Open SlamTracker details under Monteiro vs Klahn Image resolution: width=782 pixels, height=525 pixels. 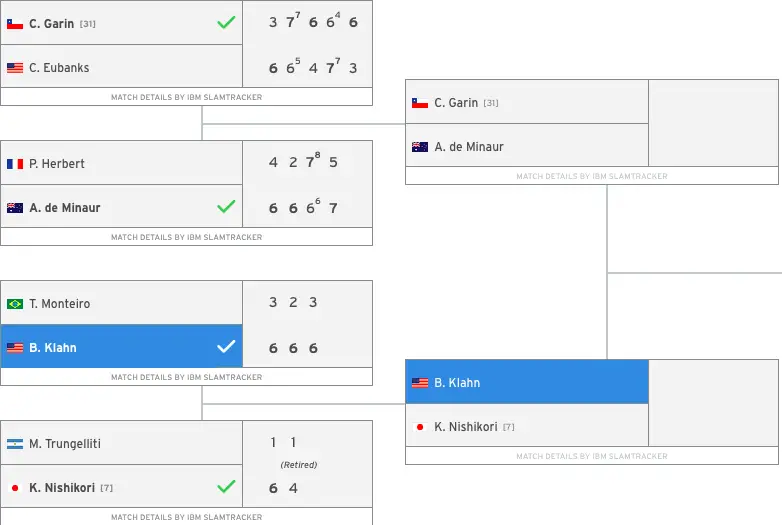pyautogui.click(x=187, y=377)
